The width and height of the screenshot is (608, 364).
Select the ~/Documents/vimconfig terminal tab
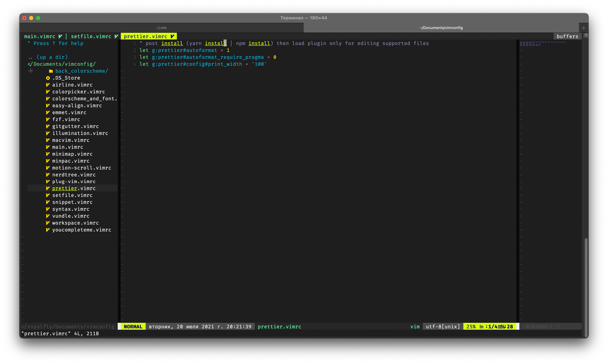pyautogui.click(x=441, y=28)
